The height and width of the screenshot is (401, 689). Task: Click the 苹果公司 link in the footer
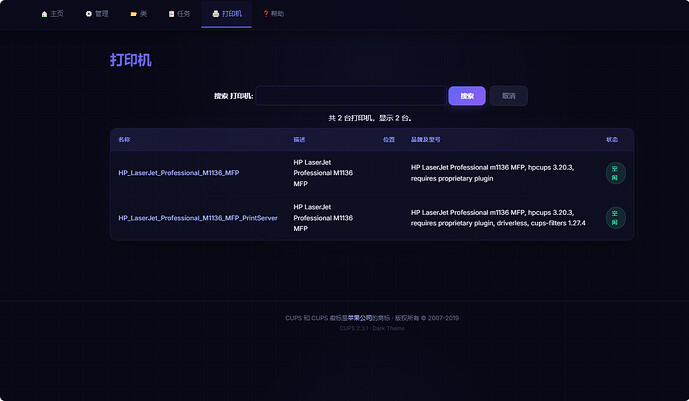point(360,318)
